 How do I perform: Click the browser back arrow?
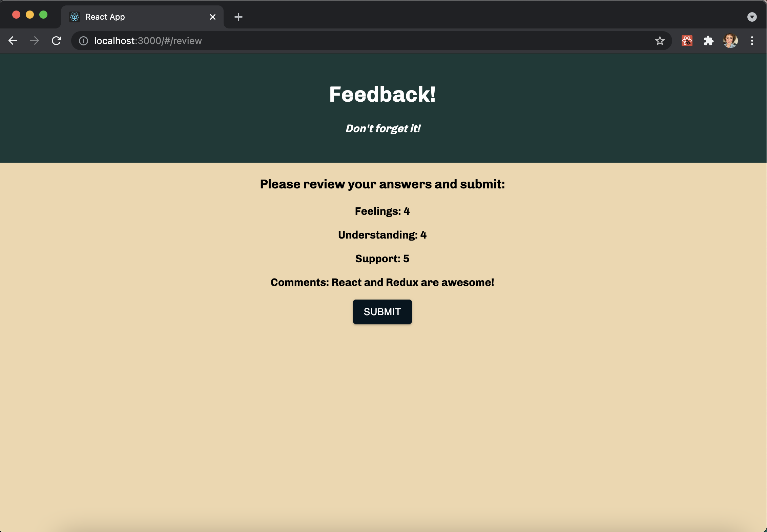[x=13, y=41]
